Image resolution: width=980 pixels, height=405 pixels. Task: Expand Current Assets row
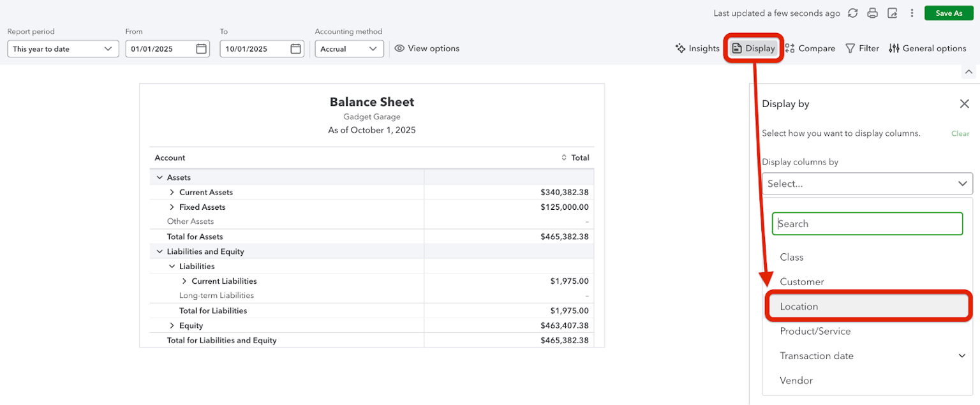172,192
